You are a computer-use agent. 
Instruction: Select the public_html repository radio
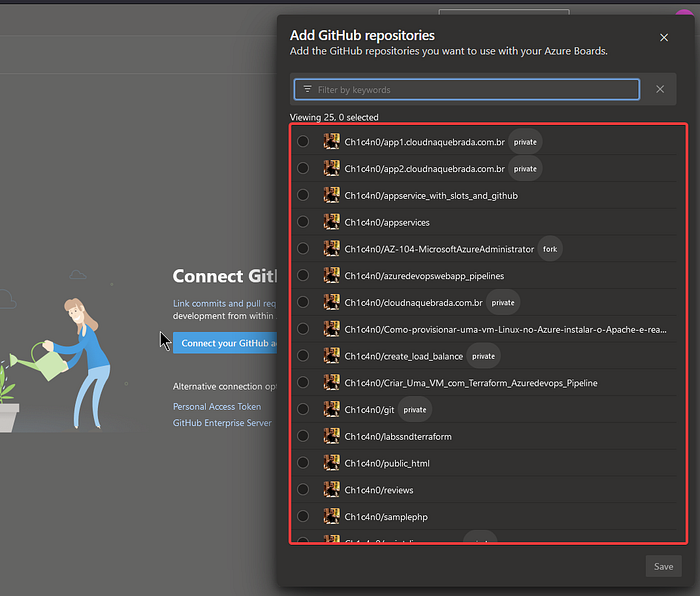[303, 463]
